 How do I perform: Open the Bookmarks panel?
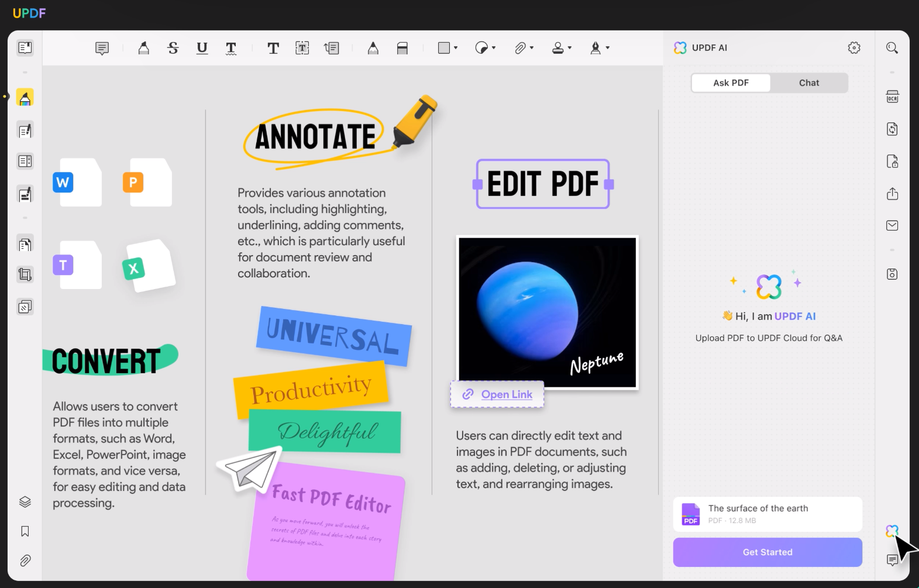(x=25, y=531)
